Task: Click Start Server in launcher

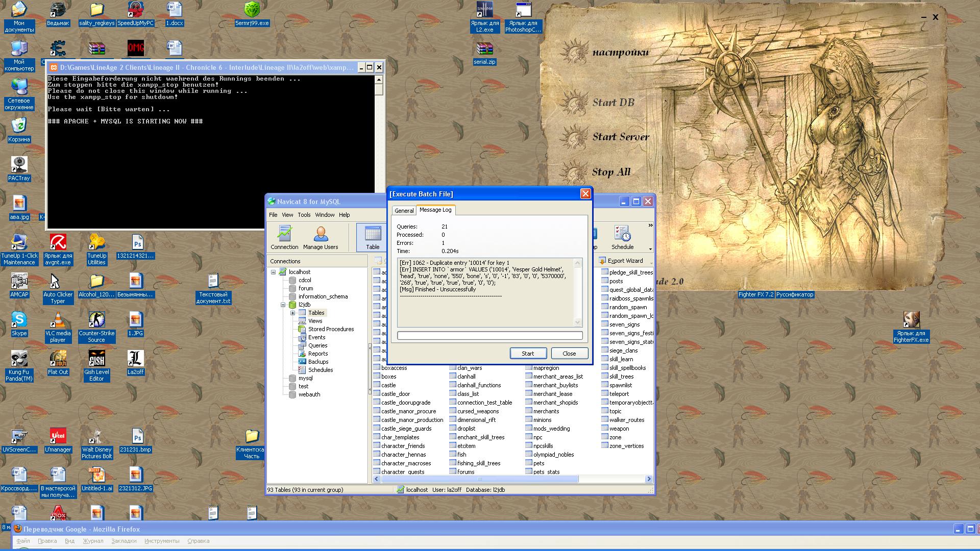Action: [620, 137]
